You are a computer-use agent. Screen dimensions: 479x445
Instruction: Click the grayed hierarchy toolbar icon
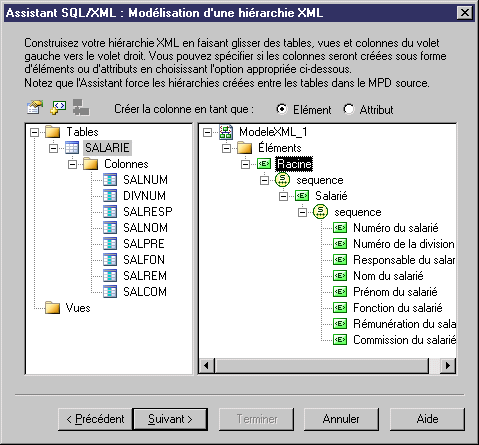(81, 107)
